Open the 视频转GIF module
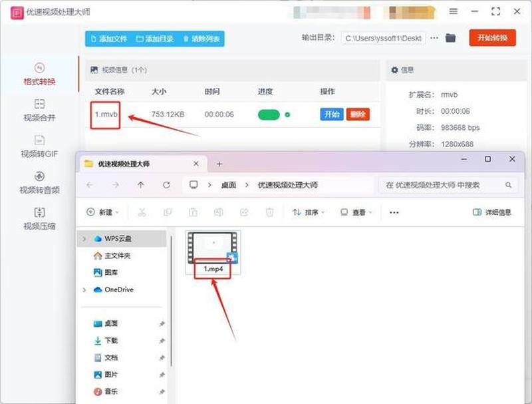 pyautogui.click(x=39, y=146)
